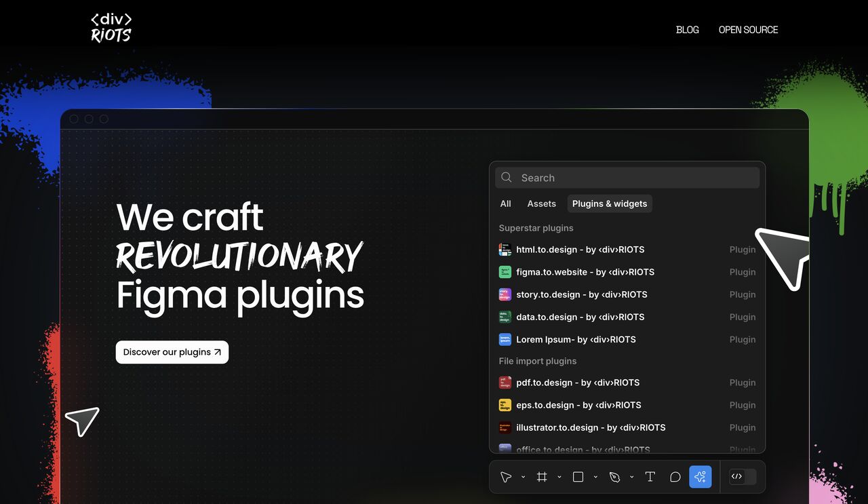The width and height of the screenshot is (868, 504).
Task: Select 'story.to.design - by <div>RIOTS' row text
Action: click(x=582, y=294)
